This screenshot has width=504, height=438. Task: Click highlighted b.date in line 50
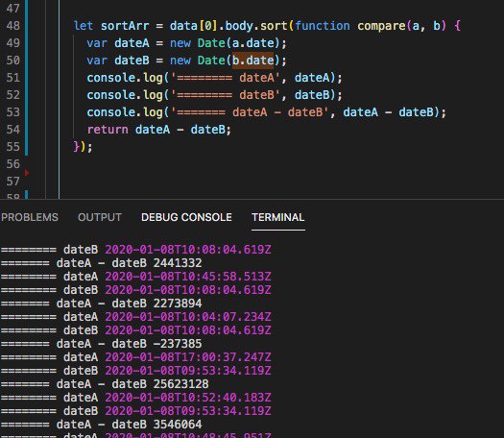(x=253, y=61)
